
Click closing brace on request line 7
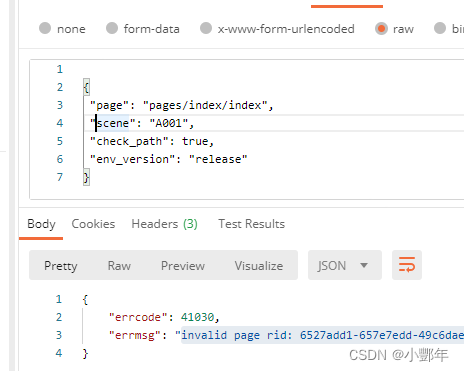86,177
